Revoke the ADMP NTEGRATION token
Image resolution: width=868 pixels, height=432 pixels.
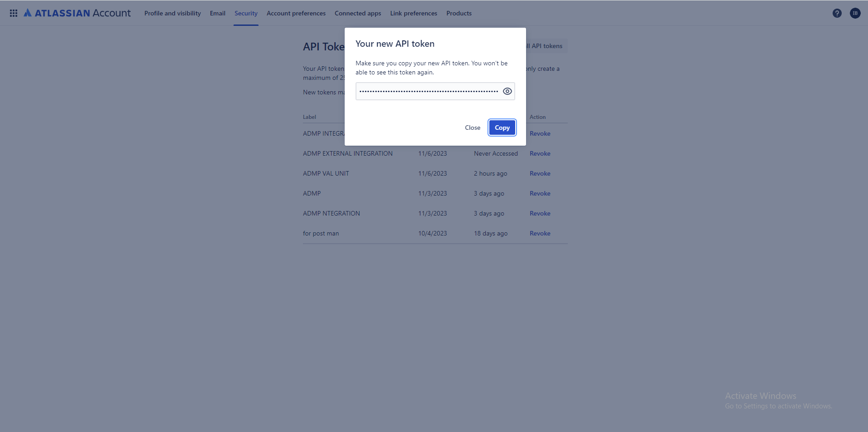[540, 213]
